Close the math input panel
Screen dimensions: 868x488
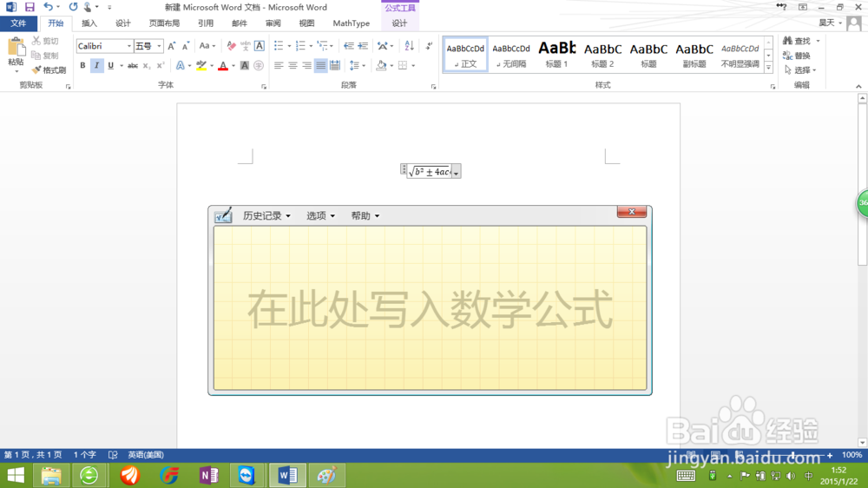point(632,212)
